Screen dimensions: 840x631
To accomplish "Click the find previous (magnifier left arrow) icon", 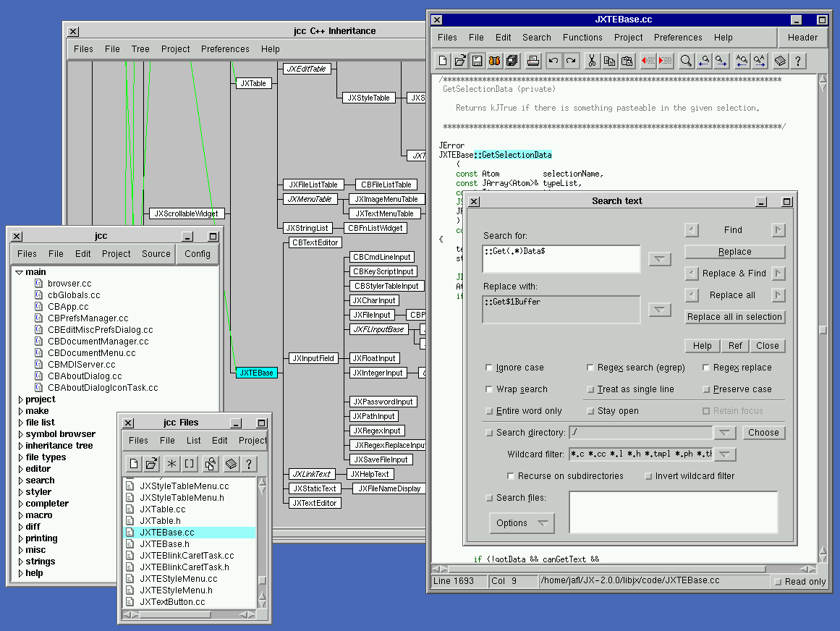I will click(704, 61).
